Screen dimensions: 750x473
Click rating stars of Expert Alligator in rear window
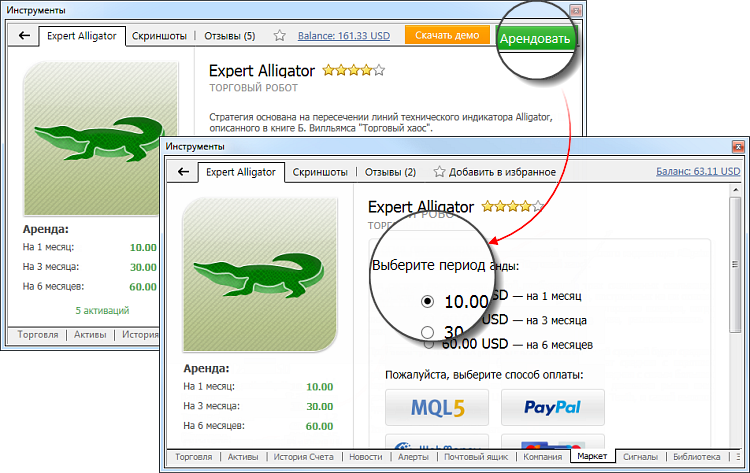353,71
